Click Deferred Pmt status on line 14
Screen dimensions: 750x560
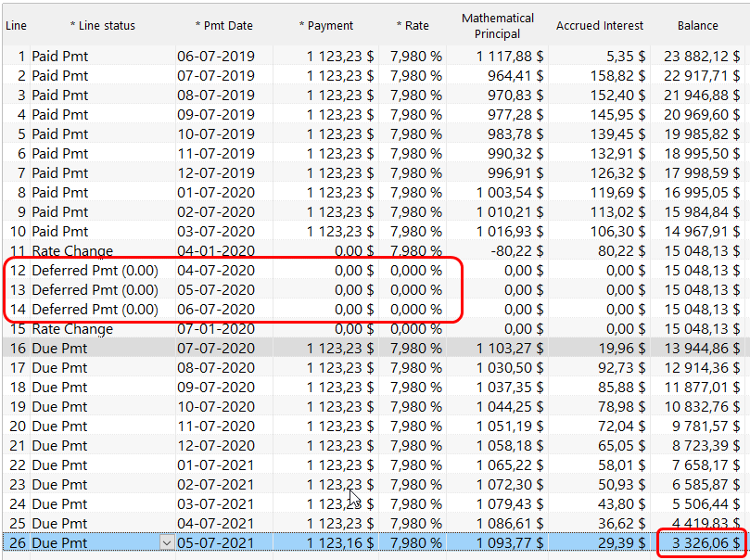coord(95,310)
